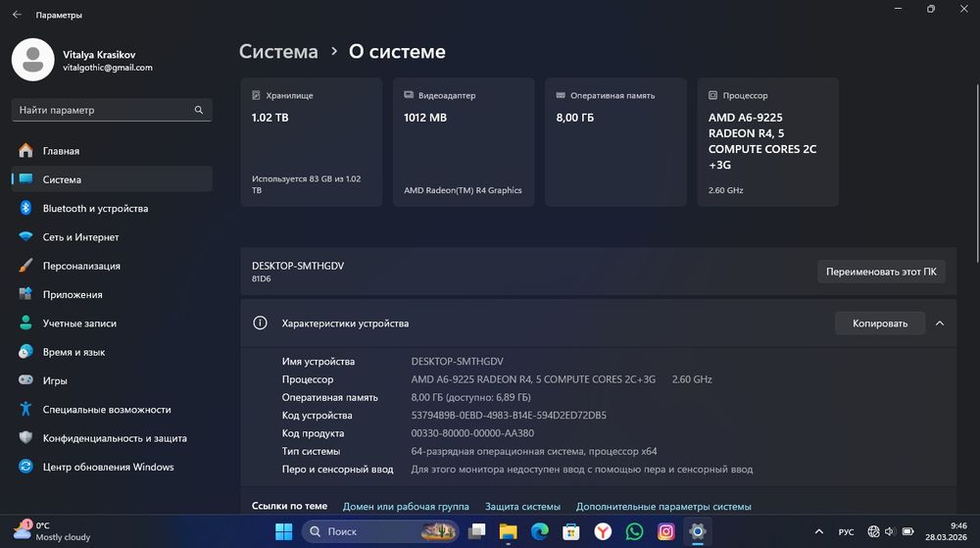Click the Оперативная память 8,00 ГБ card

coord(615,142)
